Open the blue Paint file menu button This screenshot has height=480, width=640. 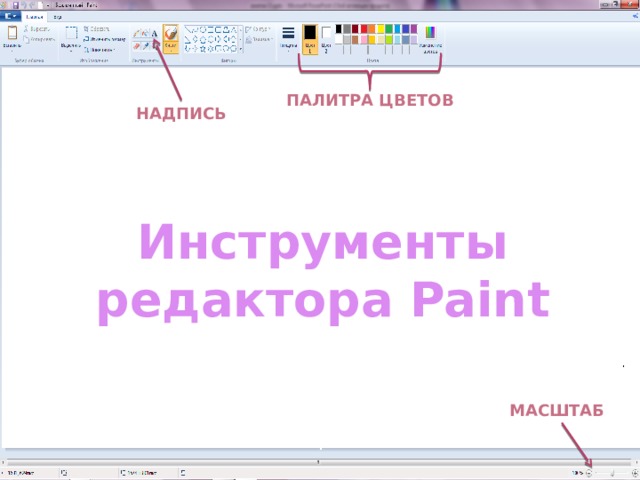tap(10, 16)
